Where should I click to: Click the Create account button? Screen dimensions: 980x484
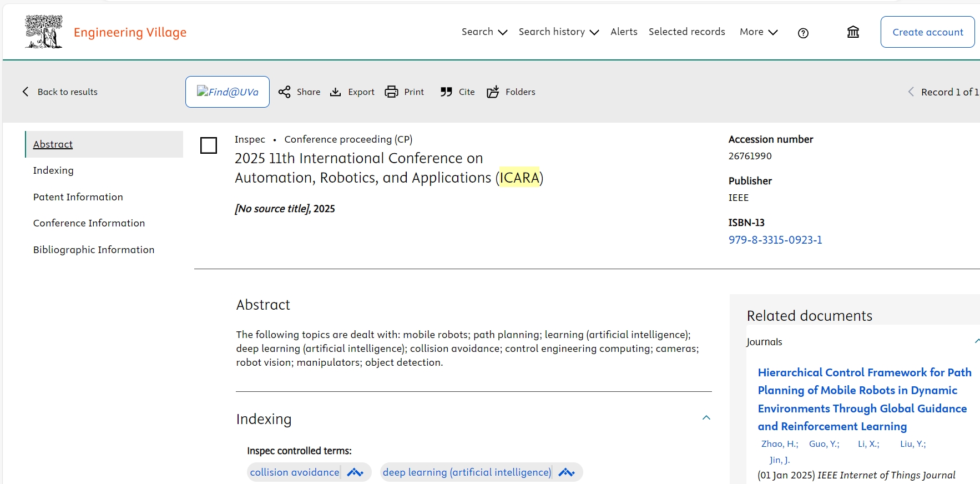928,32
